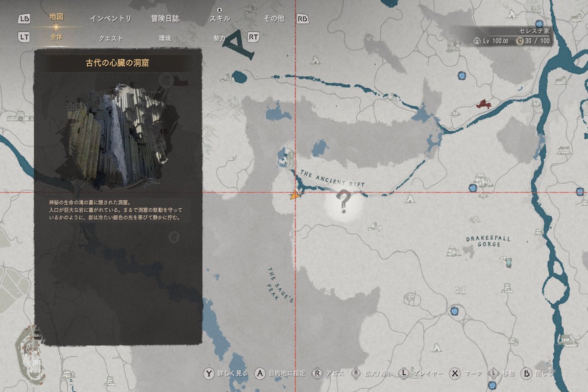Select the blue waypoint above セレステ家 label
This screenshot has width=588, height=392.
[539, 23]
